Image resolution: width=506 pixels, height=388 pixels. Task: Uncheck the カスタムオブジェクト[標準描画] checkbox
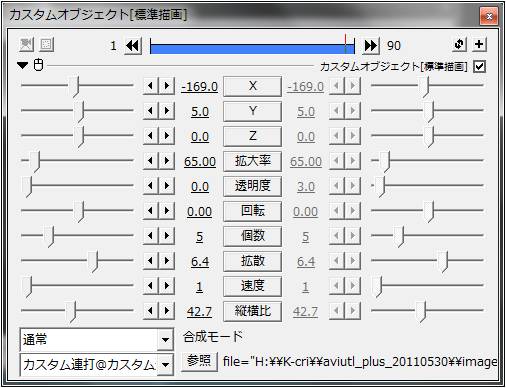(x=479, y=66)
